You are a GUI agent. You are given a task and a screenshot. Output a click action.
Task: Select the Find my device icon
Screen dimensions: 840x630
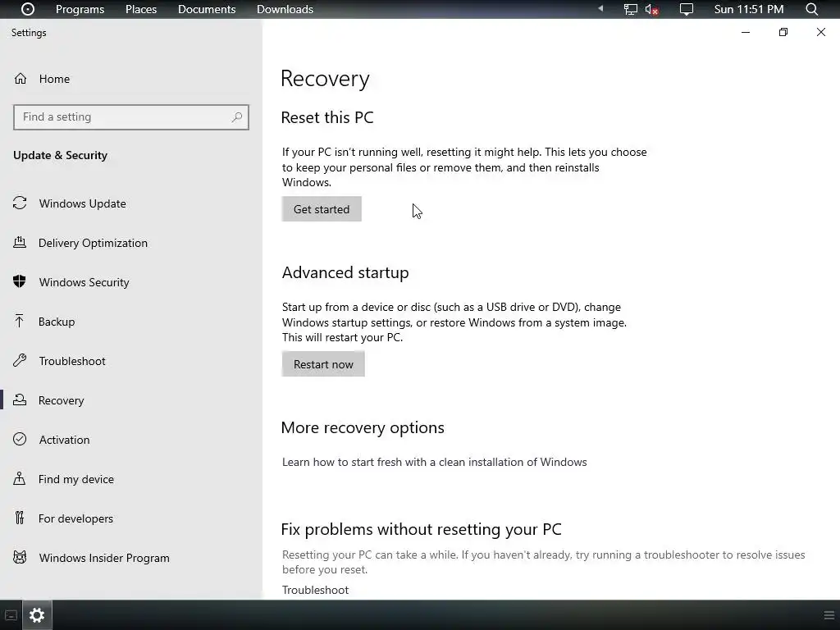20,478
